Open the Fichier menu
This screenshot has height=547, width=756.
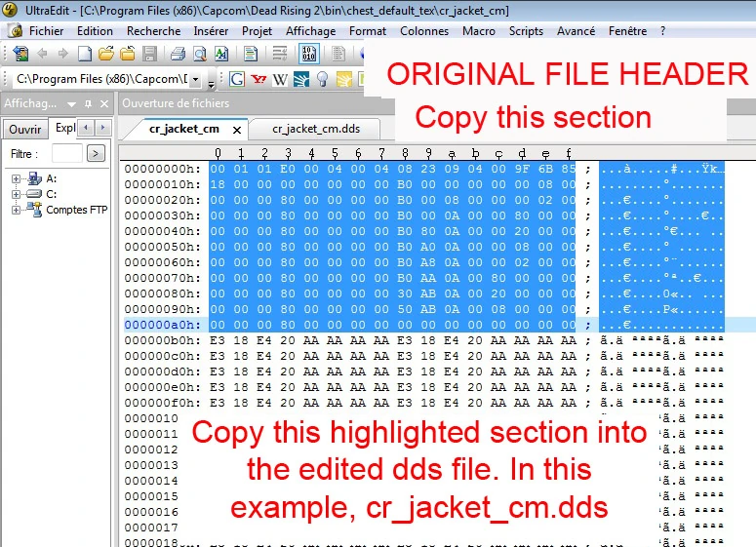coord(46,31)
